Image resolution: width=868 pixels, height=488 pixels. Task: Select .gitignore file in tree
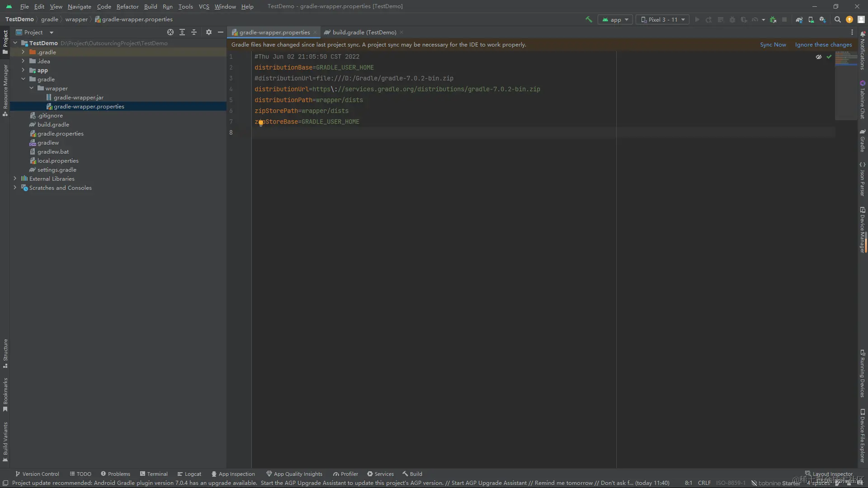tap(50, 115)
